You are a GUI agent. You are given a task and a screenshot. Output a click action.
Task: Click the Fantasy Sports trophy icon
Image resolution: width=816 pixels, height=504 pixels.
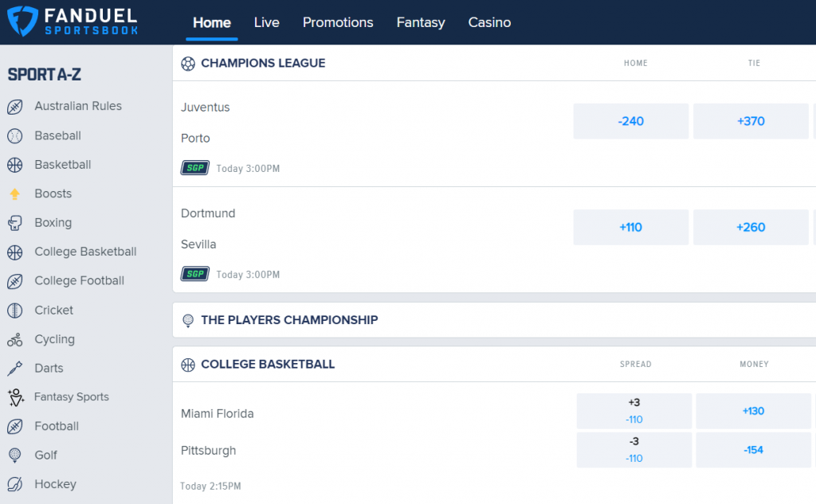click(16, 397)
